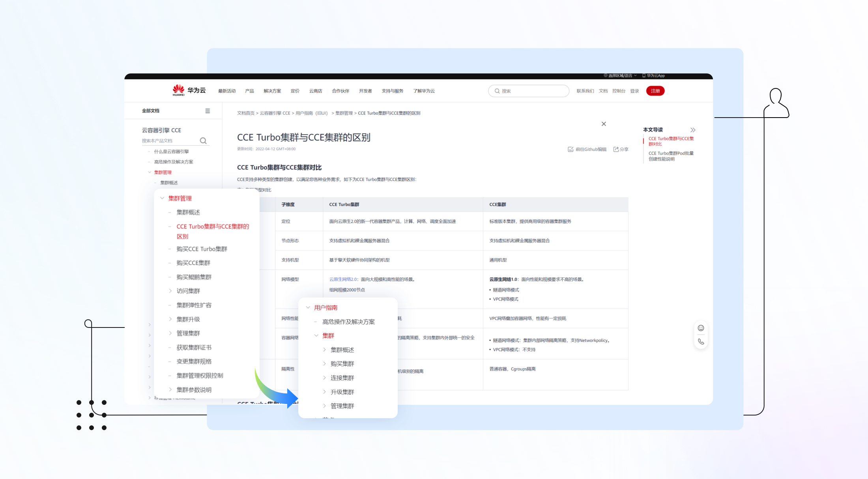
Task: Open the 云商店 menu
Action: click(316, 91)
